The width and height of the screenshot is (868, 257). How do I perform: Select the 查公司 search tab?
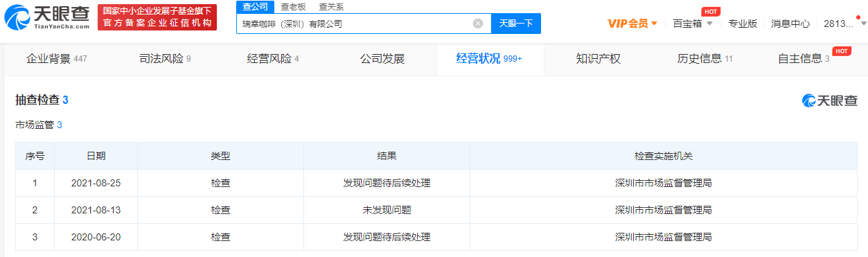coord(255,6)
